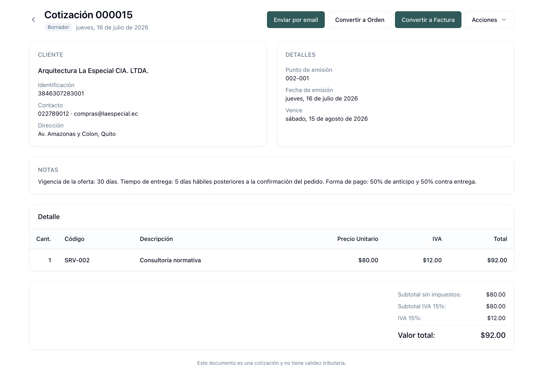Click the $12.00 IVA cell in the item row
Viewport: 544px width, 392px height.
pos(432,260)
